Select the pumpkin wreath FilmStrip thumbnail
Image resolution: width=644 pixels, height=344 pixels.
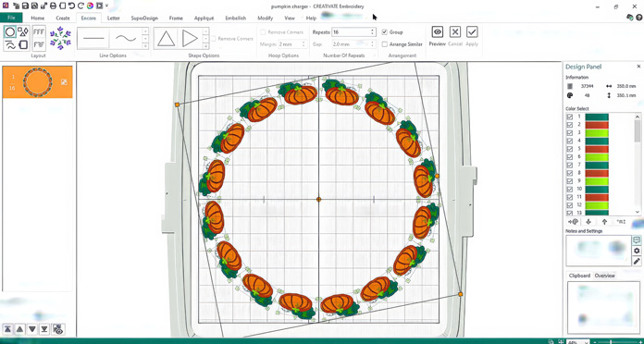point(37,82)
